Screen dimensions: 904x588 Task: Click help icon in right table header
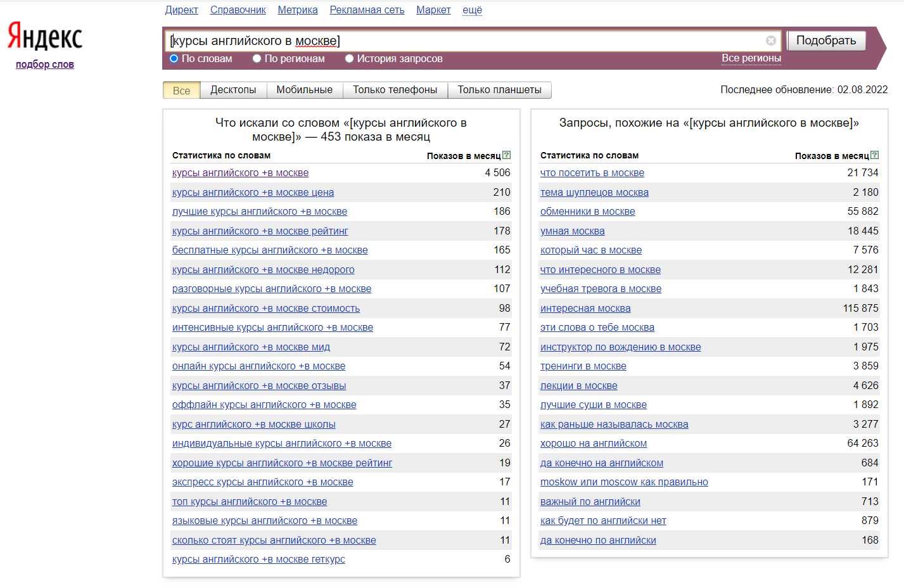point(874,155)
